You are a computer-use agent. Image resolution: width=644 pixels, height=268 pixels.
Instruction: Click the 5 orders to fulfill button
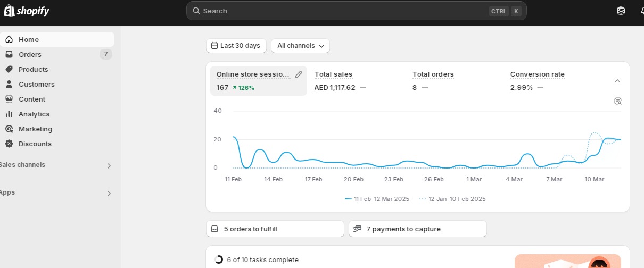click(275, 229)
